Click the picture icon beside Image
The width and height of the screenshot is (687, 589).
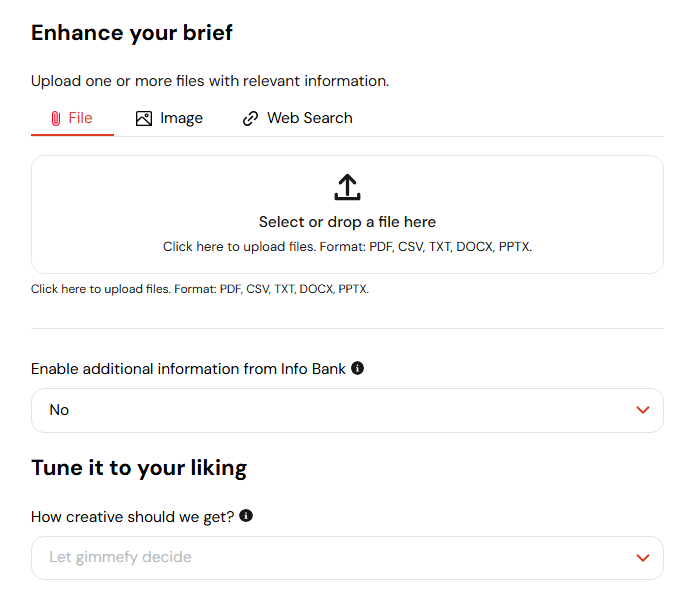pyautogui.click(x=144, y=118)
